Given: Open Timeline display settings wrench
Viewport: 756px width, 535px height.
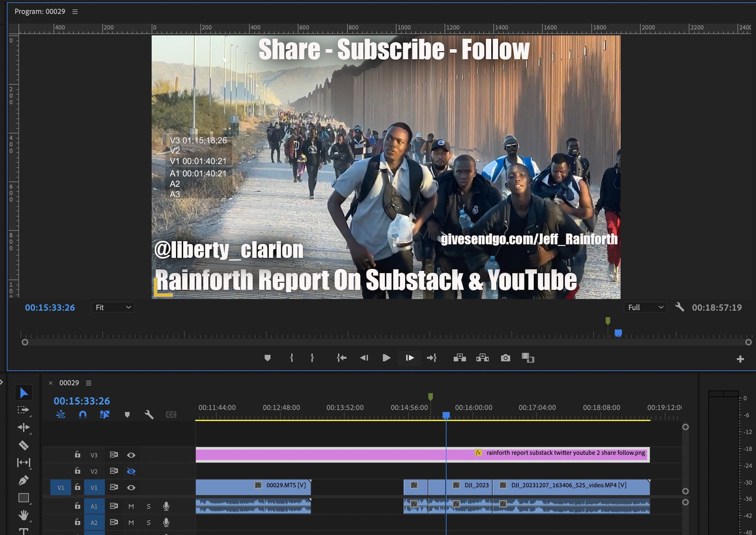Looking at the screenshot, I should point(149,415).
